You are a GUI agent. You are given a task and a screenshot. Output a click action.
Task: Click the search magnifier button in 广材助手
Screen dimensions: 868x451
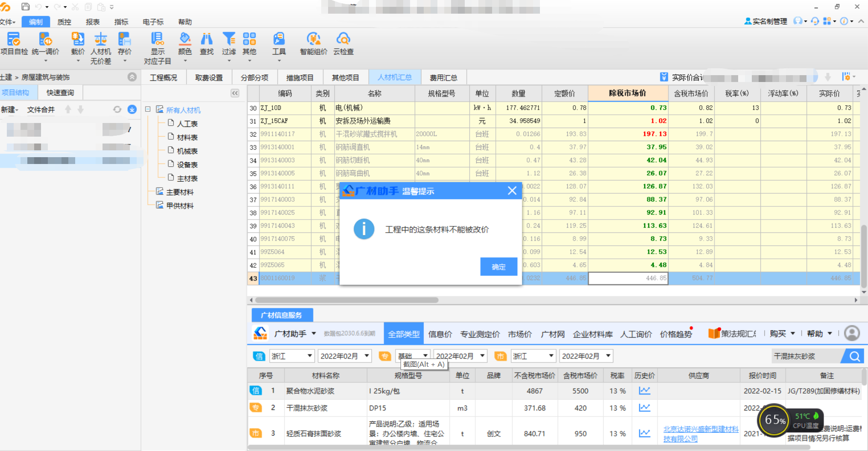coord(854,356)
